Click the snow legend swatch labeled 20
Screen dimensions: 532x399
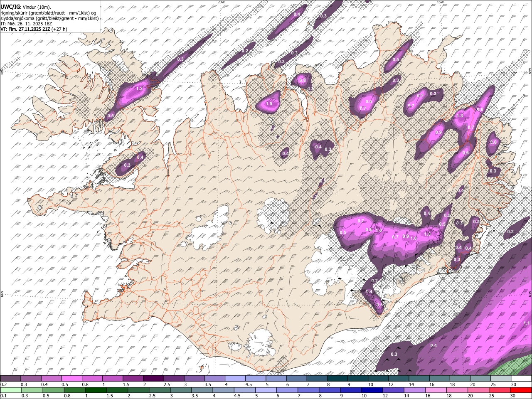click(x=480, y=379)
